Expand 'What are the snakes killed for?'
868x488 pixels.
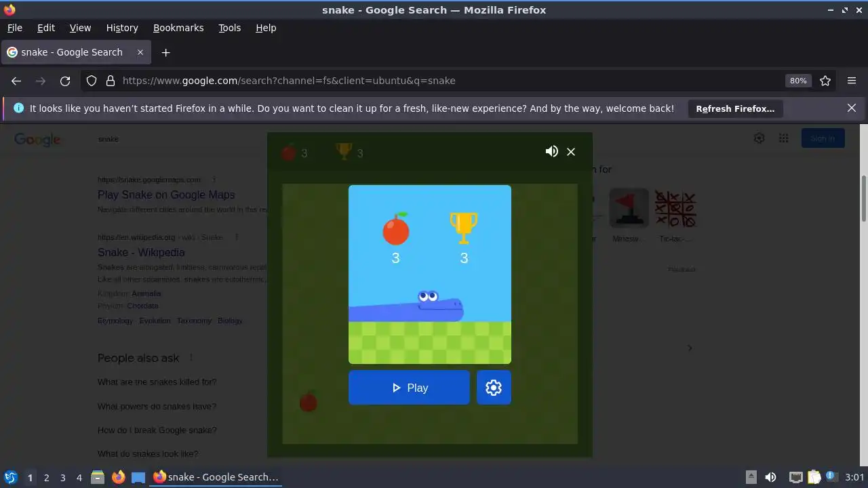[157, 382]
